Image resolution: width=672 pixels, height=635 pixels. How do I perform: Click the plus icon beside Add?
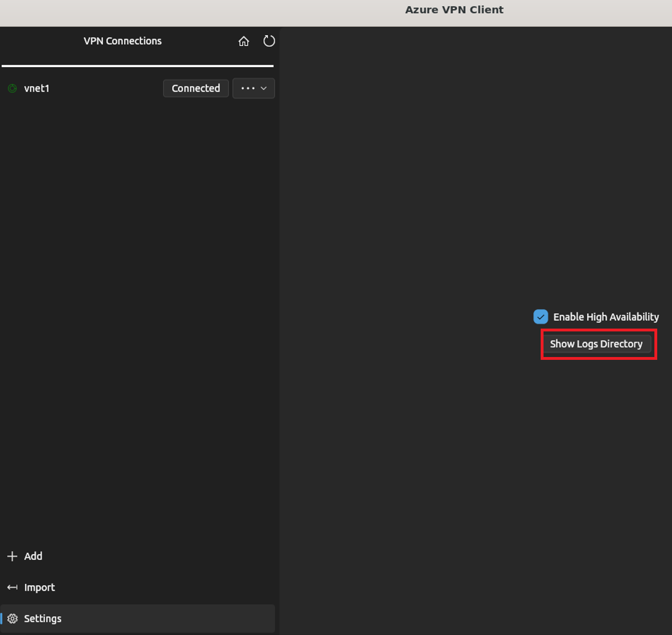(x=13, y=556)
